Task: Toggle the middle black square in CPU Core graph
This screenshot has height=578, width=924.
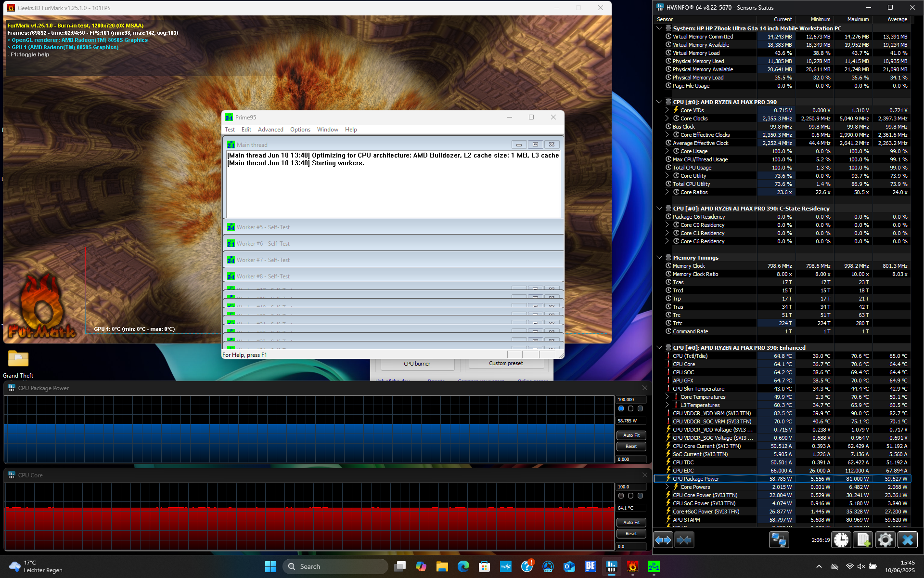Action: tap(630, 496)
